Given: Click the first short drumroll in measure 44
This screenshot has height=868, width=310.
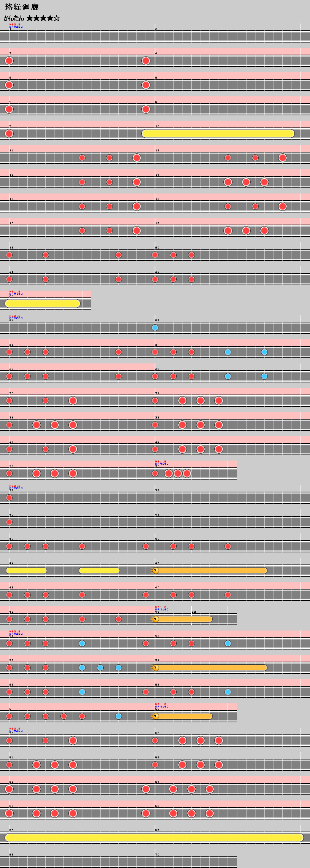Looking at the screenshot, I should [x=26, y=571].
